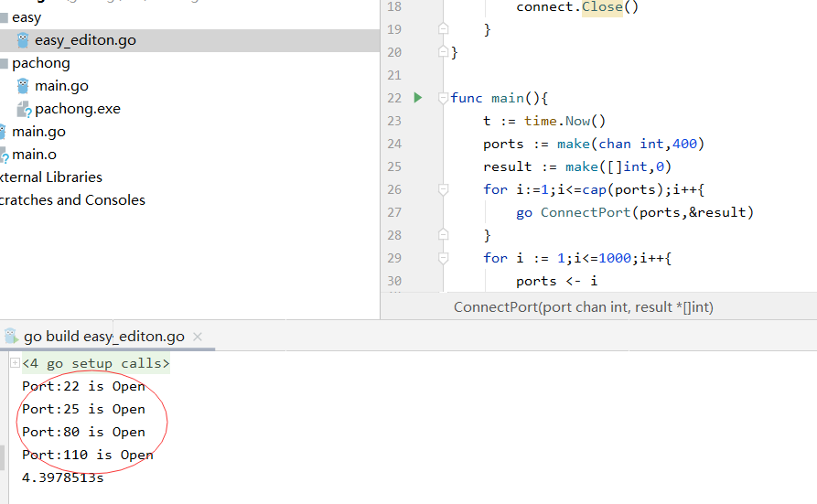
Task: Expand the folded '4 go setup calls' output
Action: [15, 363]
